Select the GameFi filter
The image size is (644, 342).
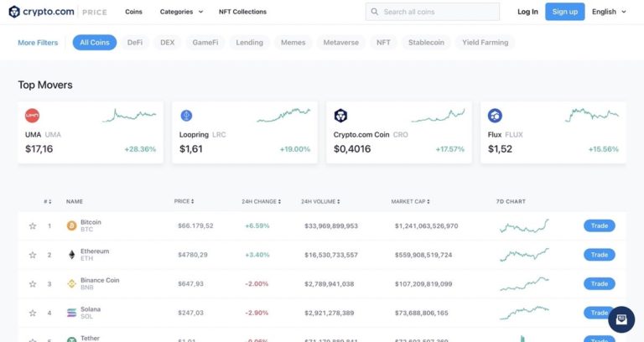(205, 42)
